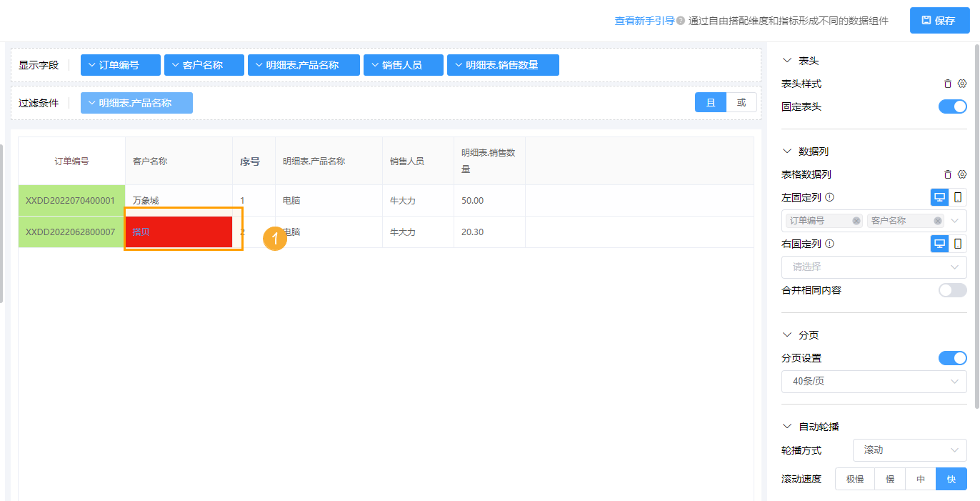Disable the 固定表头 toggle

(952, 106)
